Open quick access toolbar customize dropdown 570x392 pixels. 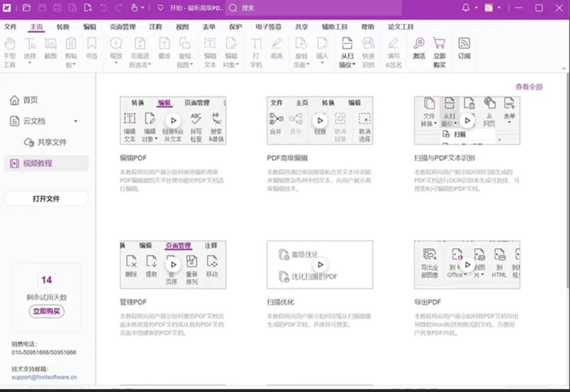160,7
